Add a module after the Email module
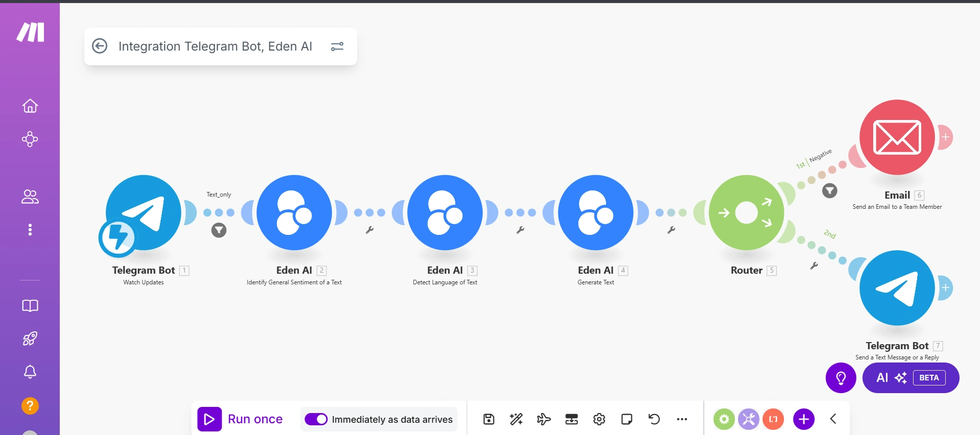The height and width of the screenshot is (435, 980). tap(946, 137)
